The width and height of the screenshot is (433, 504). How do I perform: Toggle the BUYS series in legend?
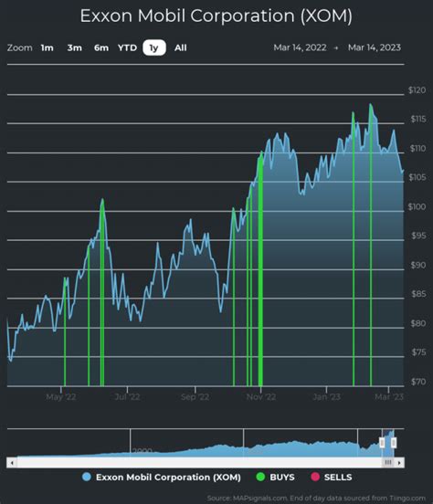[275, 477]
